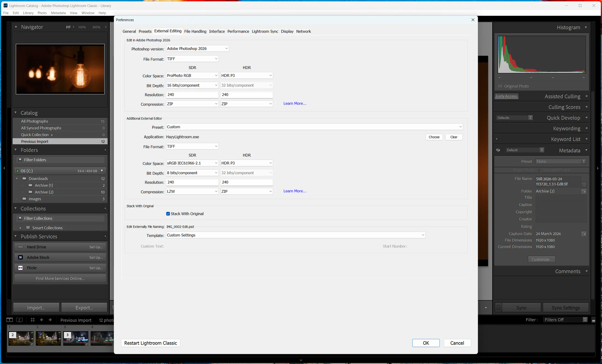The width and height of the screenshot is (602, 364).
Task: Go forward with the right arrow icon
Action: click(x=50, y=320)
